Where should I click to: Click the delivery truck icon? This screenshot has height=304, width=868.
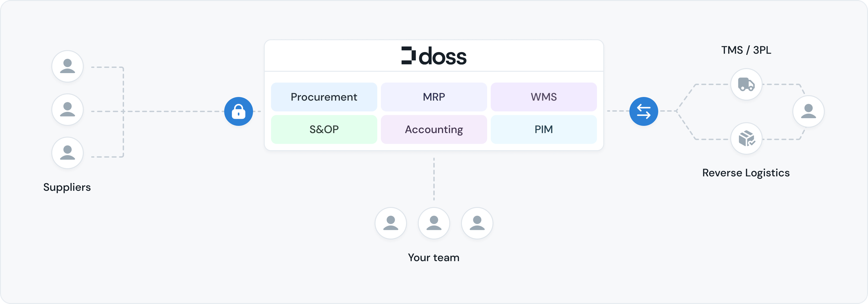tap(746, 84)
